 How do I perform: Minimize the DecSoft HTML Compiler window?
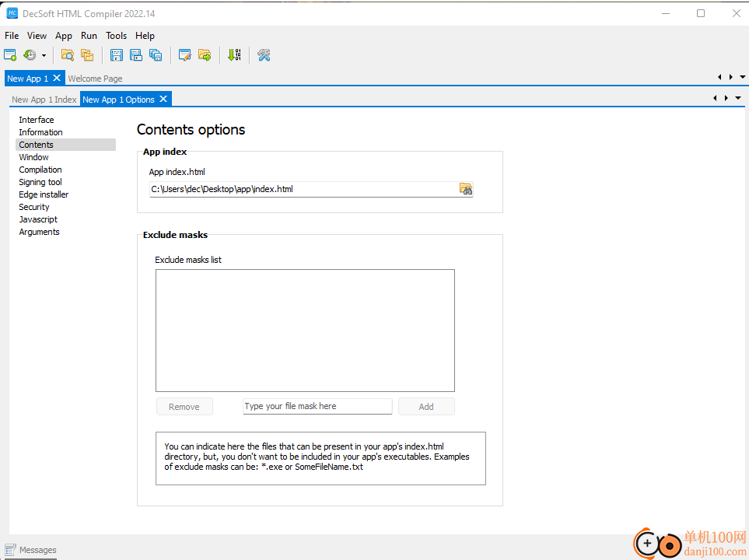[666, 13]
